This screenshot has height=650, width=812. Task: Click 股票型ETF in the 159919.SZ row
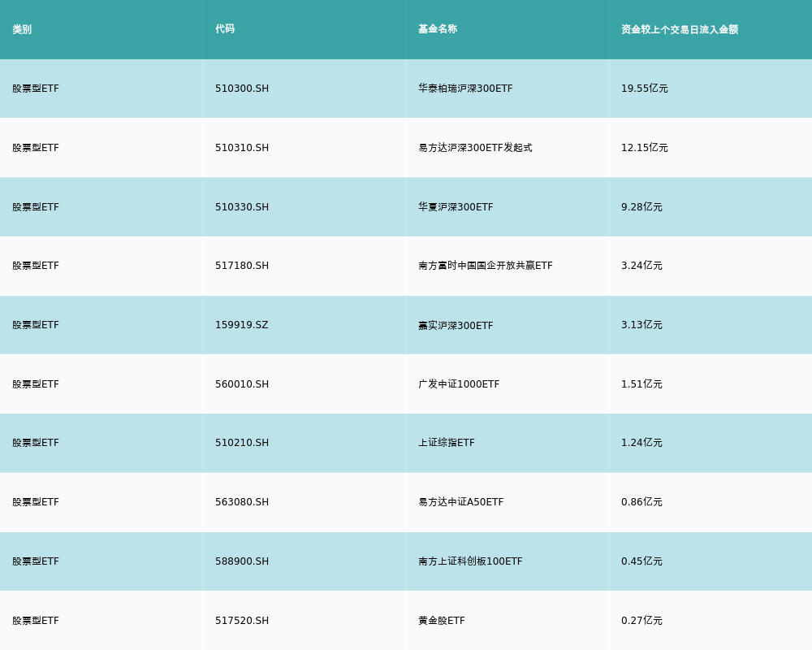[x=36, y=325]
